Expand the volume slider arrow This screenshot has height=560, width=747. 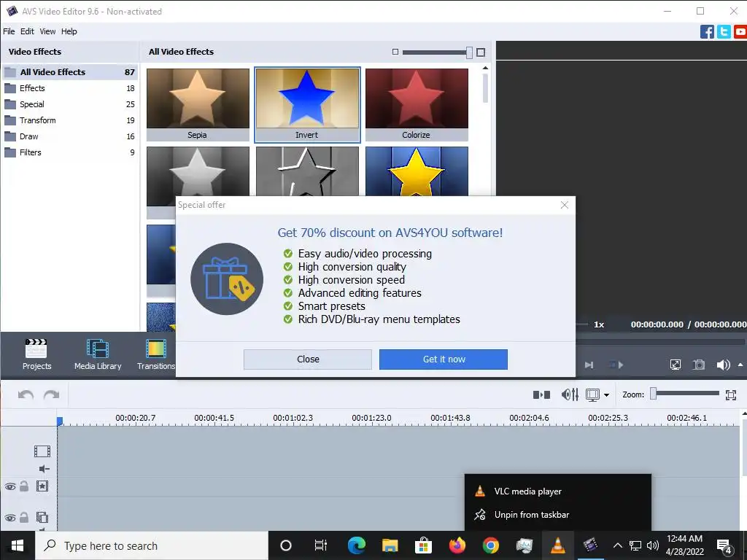coord(740,365)
